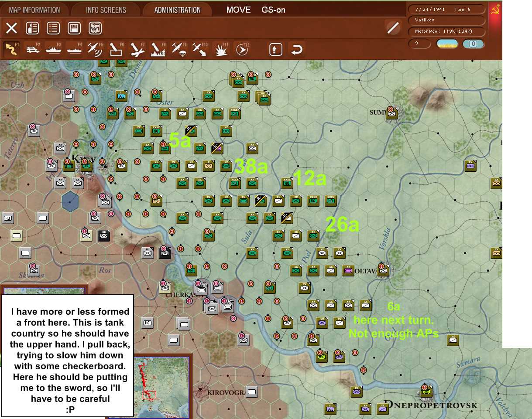The image size is (532, 419).
Task: Click the MOVE mode label
Action: click(239, 10)
